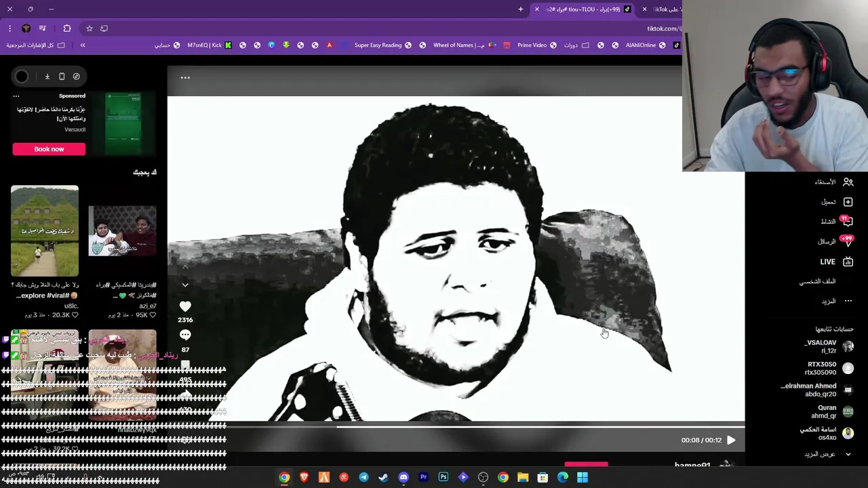Click the phone icon in pill toolbar
Image resolution: width=868 pixels, height=488 pixels.
click(x=62, y=77)
